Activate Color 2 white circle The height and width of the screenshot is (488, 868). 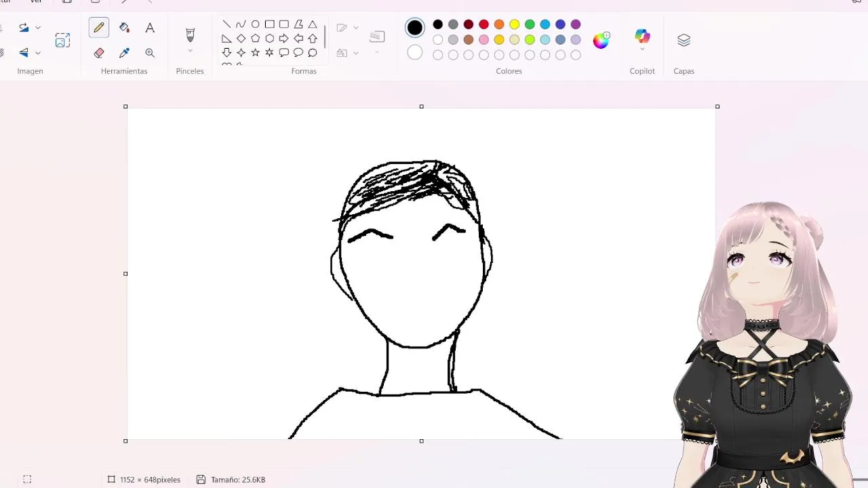click(415, 53)
